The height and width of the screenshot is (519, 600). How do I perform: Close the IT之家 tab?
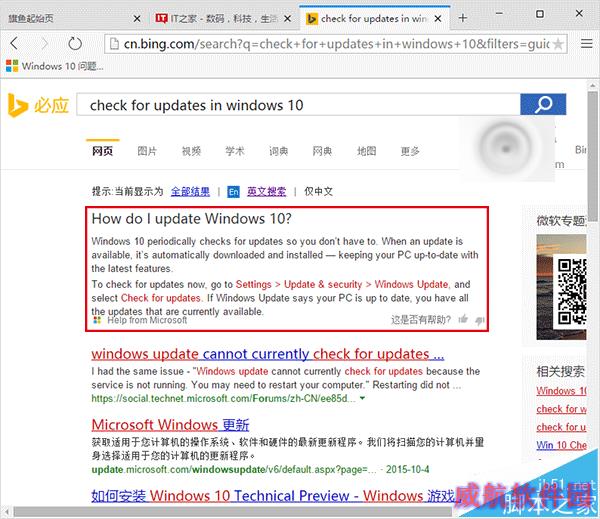coord(288,18)
